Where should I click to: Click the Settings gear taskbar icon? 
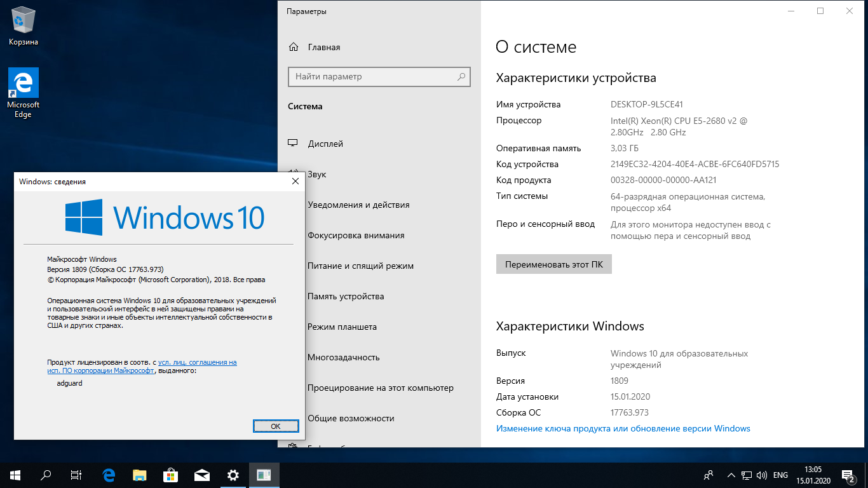click(233, 475)
